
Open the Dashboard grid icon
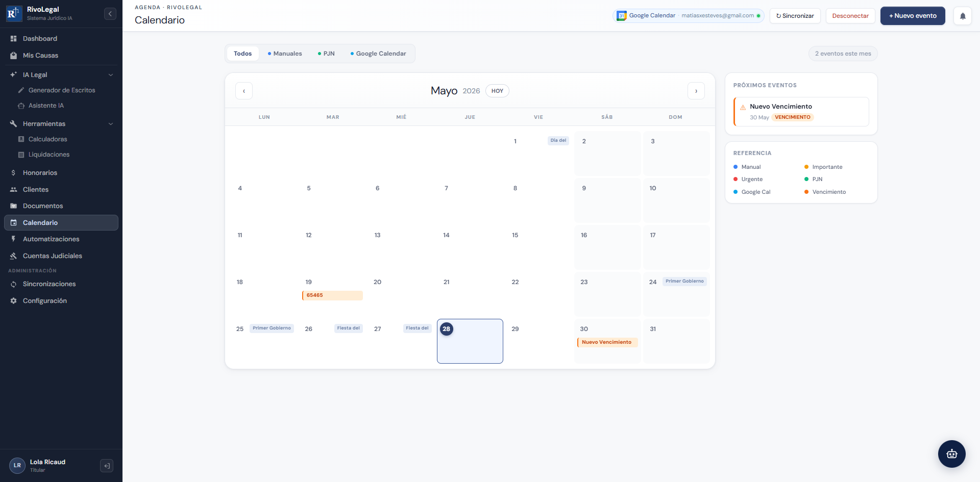(14, 39)
